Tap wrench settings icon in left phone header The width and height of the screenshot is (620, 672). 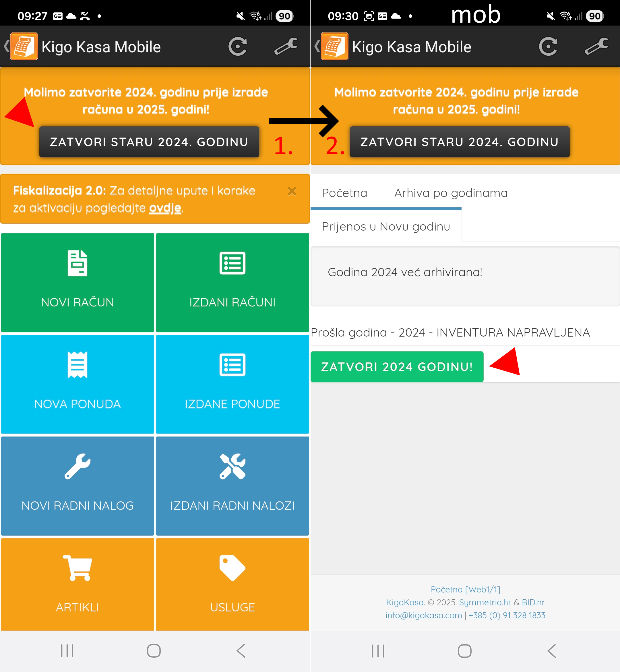click(x=286, y=46)
